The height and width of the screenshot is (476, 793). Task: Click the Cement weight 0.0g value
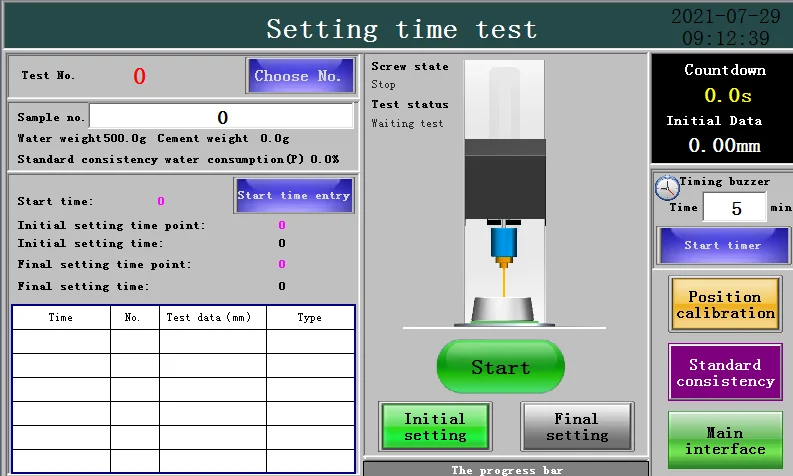pos(275,138)
